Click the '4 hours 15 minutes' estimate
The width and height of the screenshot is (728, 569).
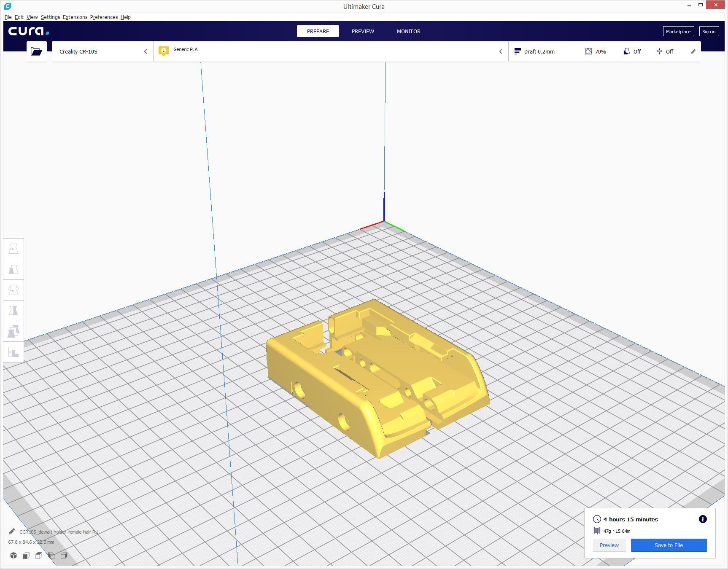tap(631, 519)
